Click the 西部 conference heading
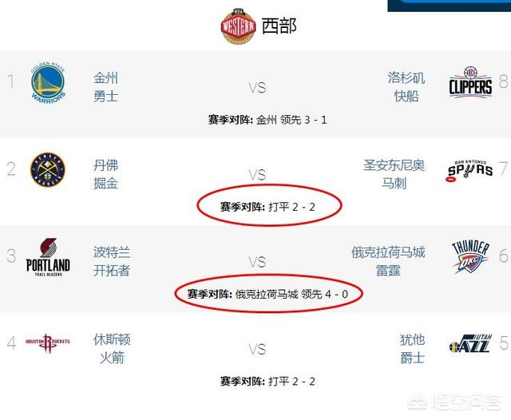511x420 pixels. [x=279, y=26]
